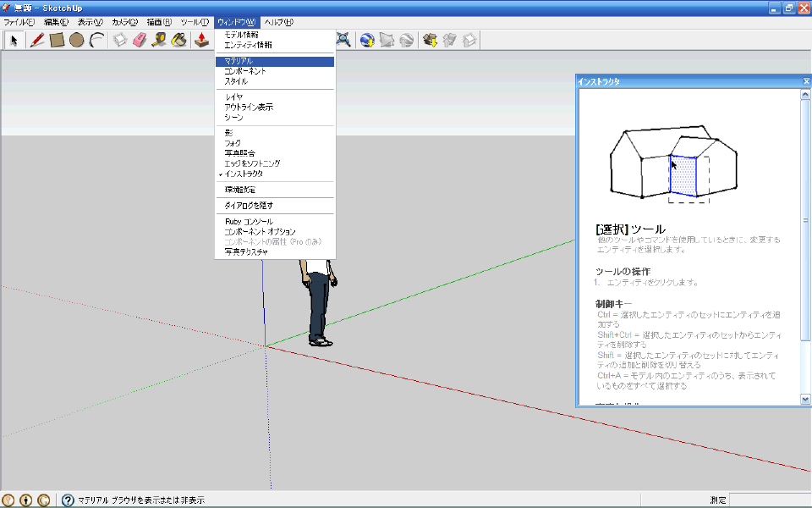Select the Arc tool

coord(96,40)
